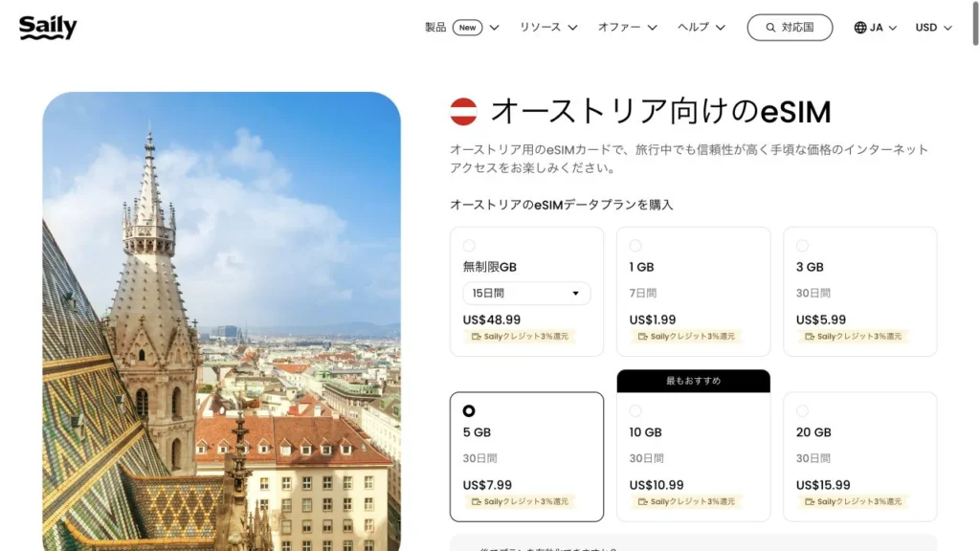This screenshot has width=980, height=551.
Task: Expand the オファー menu chevron
Action: tap(652, 28)
